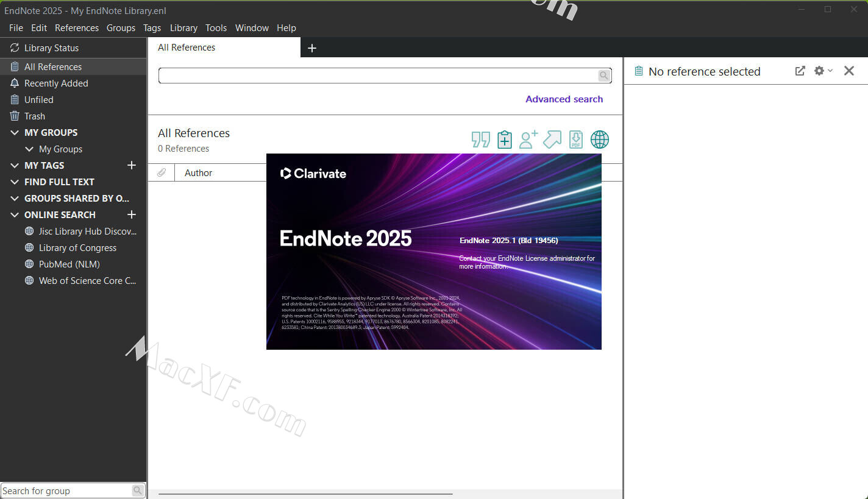Click the Library Status sync icon

click(x=15, y=48)
